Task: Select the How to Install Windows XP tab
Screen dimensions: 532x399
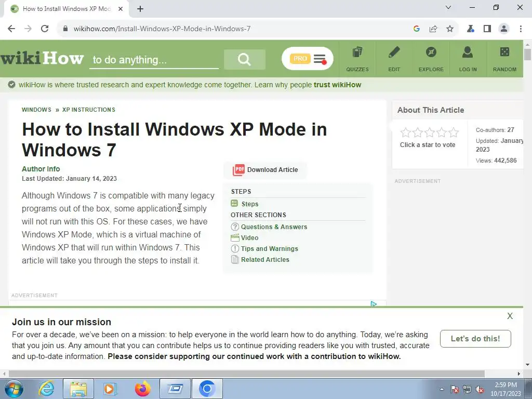Action: (67, 9)
